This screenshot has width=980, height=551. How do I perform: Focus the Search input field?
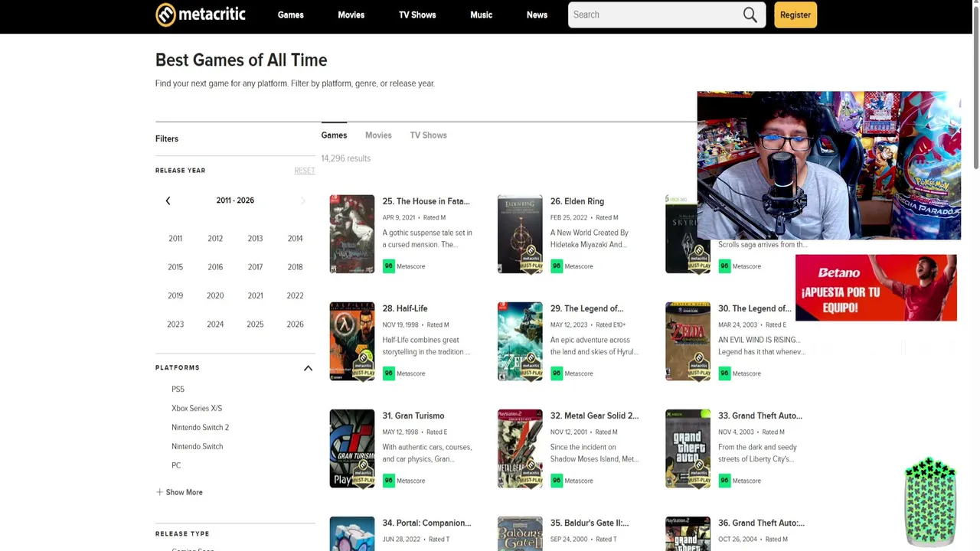click(x=655, y=15)
